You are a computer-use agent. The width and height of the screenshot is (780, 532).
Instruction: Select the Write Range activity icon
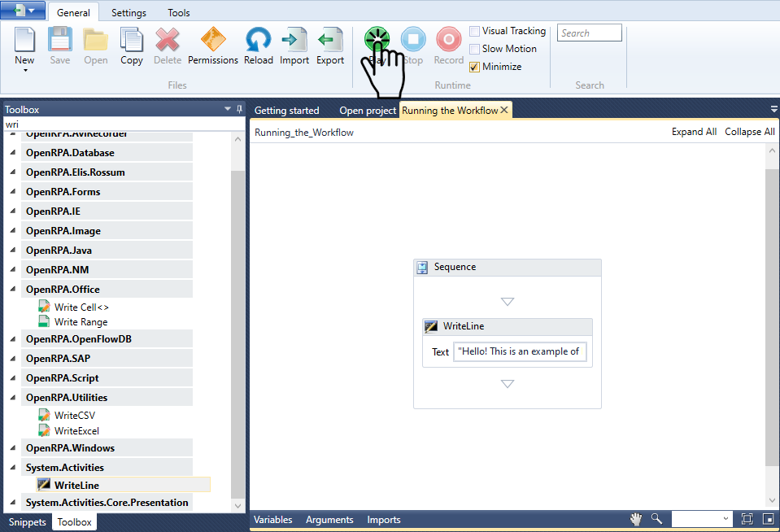44,321
